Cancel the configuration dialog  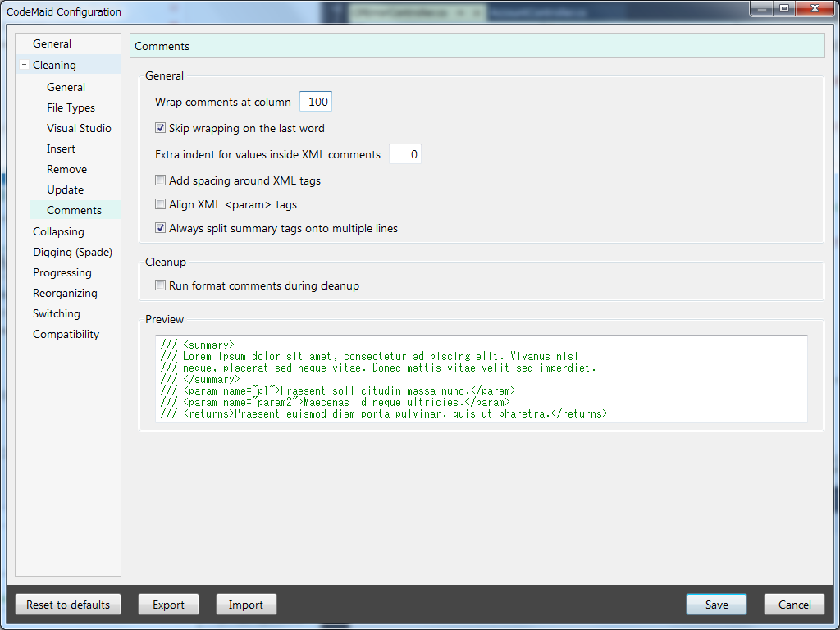point(794,605)
